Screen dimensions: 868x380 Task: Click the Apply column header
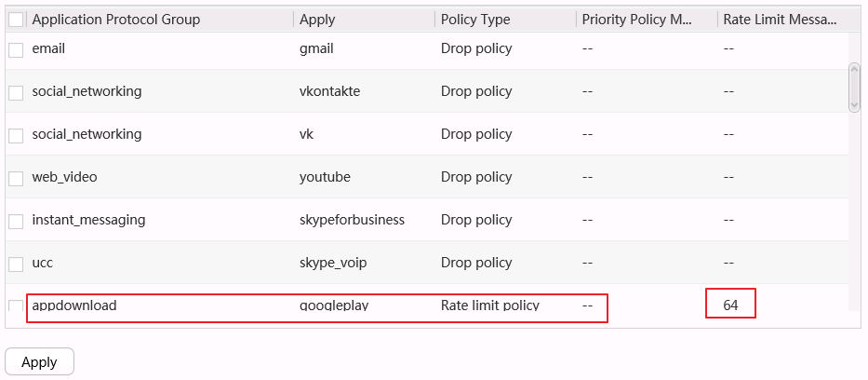(318, 20)
